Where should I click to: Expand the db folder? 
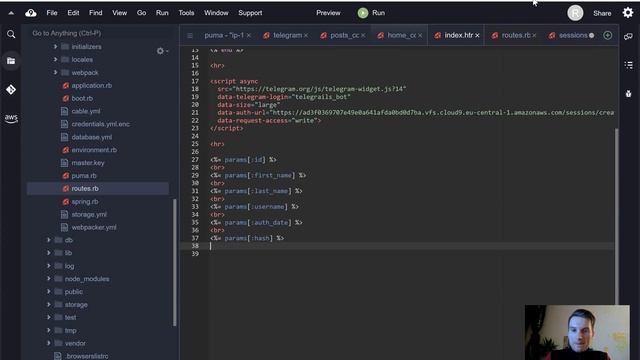(49, 240)
